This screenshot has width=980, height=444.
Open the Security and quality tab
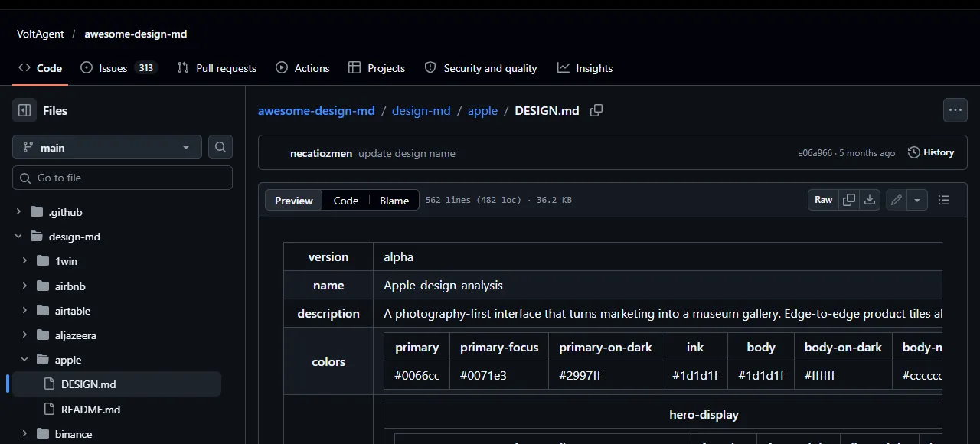pyautogui.click(x=481, y=68)
